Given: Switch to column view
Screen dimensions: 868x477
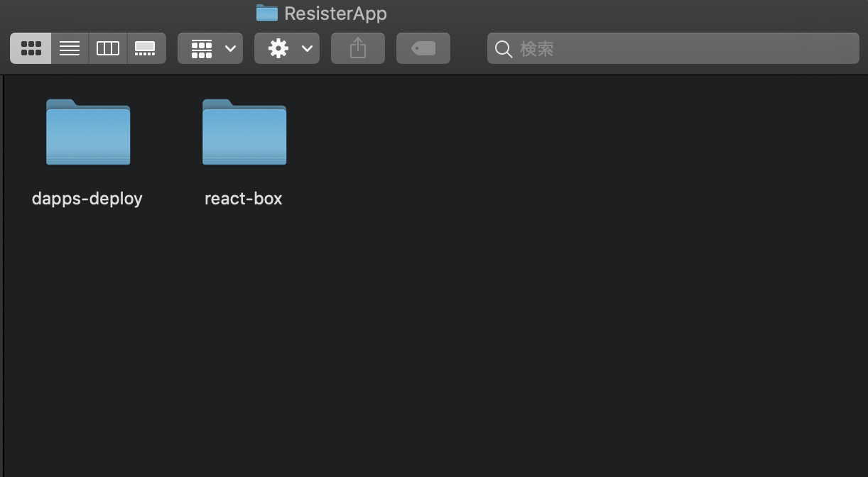Looking at the screenshot, I should 108,48.
